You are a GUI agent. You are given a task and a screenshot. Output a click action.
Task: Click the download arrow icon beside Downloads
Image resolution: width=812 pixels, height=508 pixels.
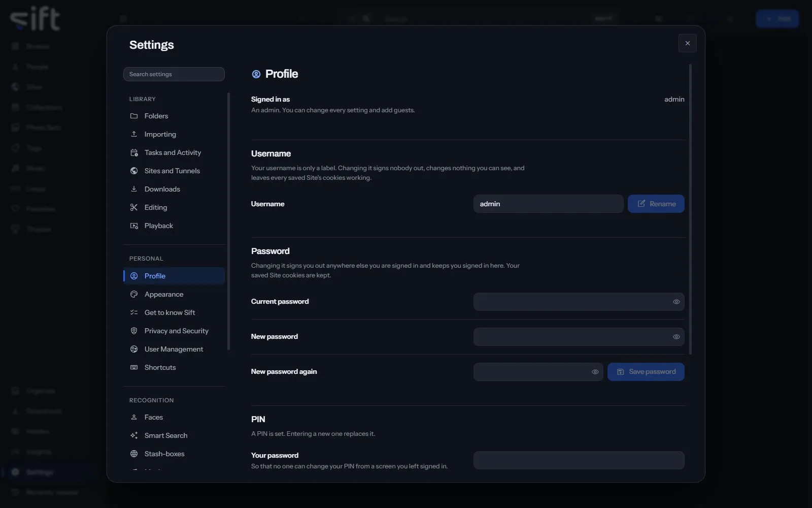pyautogui.click(x=134, y=189)
